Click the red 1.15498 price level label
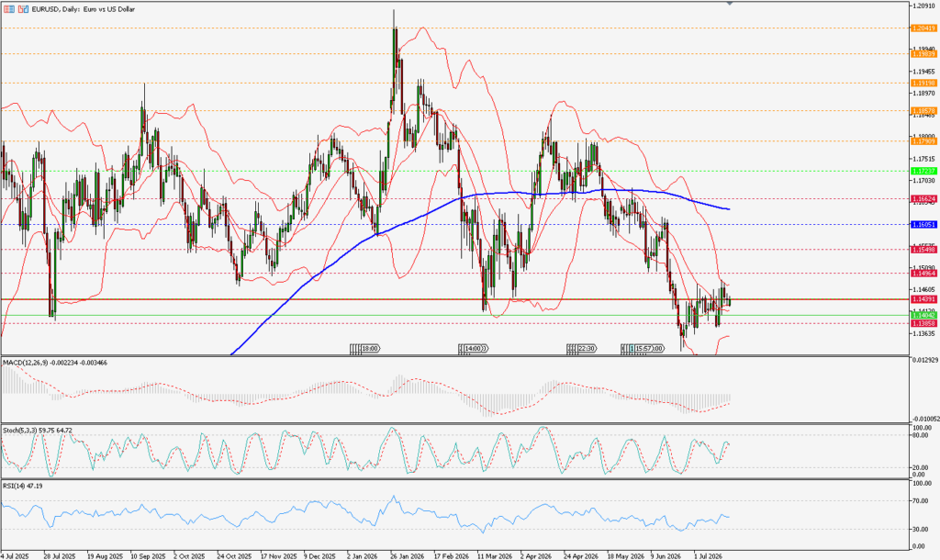This screenshot has height=560, width=940. 923,250
